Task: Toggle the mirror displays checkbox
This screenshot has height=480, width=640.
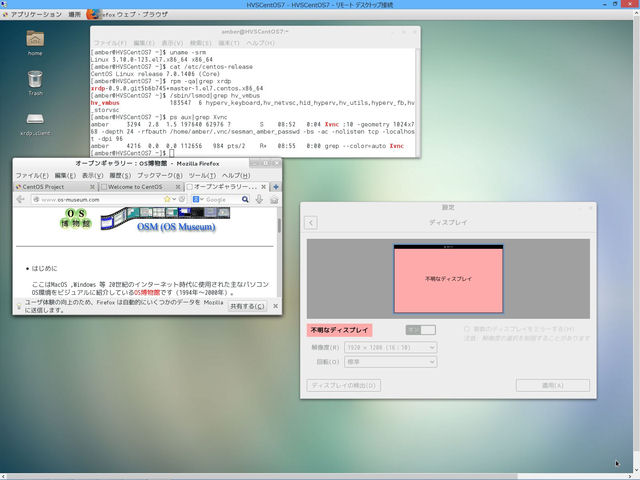Action: pyautogui.click(x=467, y=329)
